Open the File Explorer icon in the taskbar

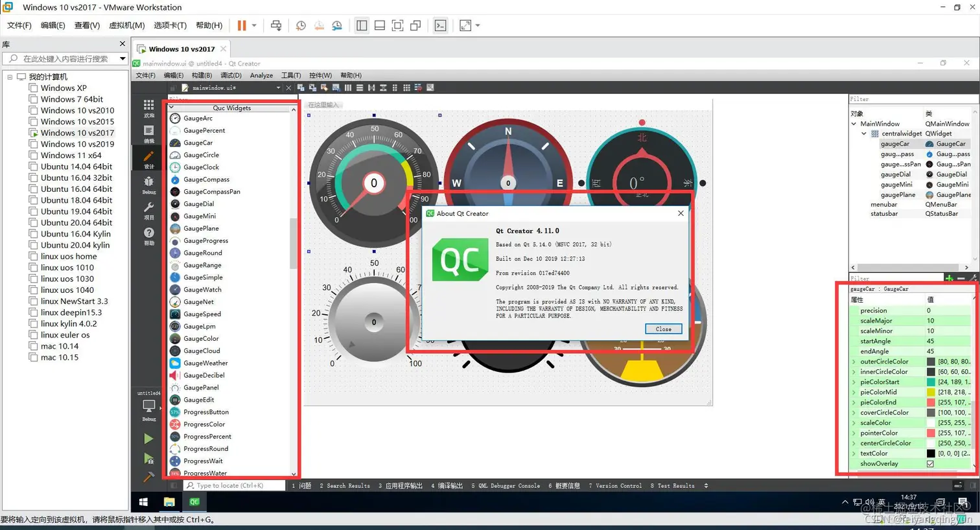point(169,501)
